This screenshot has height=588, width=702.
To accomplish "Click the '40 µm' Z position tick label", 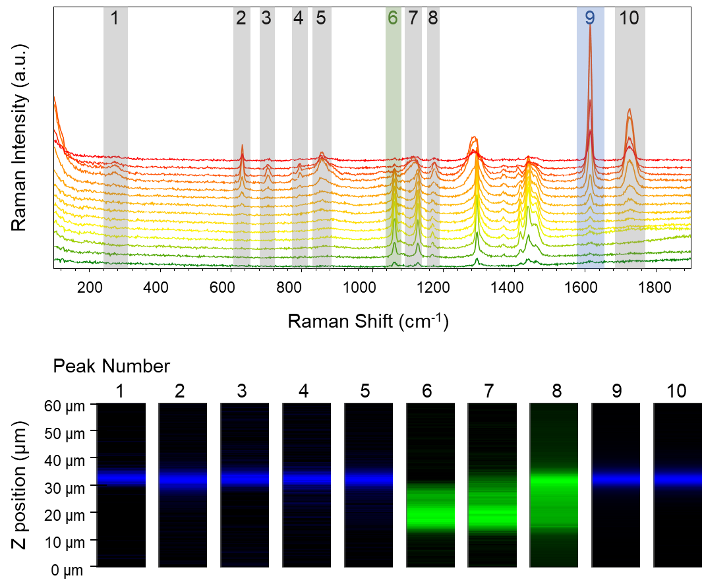I will tap(65, 461).
